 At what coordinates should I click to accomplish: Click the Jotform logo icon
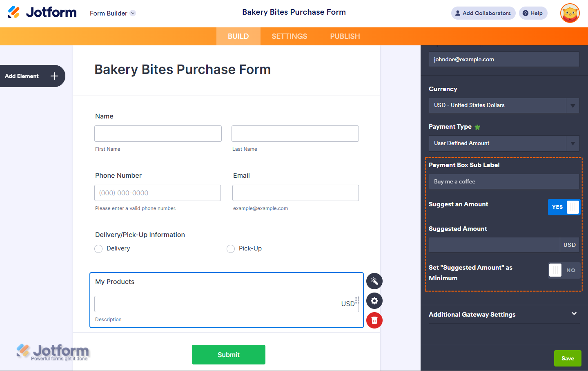click(x=14, y=12)
